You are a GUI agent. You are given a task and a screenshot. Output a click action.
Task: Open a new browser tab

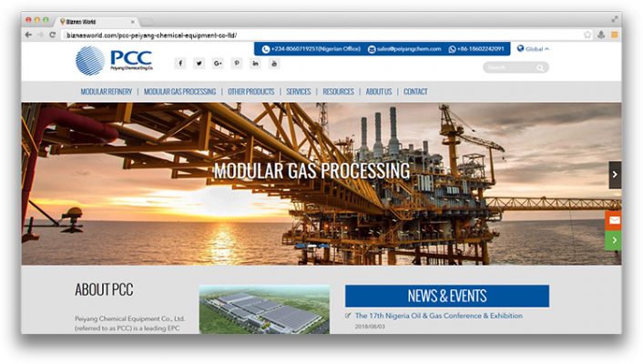[x=147, y=22]
